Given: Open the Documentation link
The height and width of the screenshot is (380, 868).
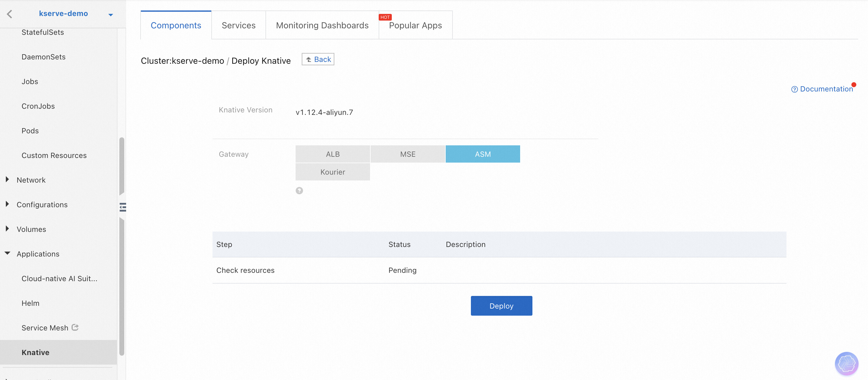Looking at the screenshot, I should 826,89.
